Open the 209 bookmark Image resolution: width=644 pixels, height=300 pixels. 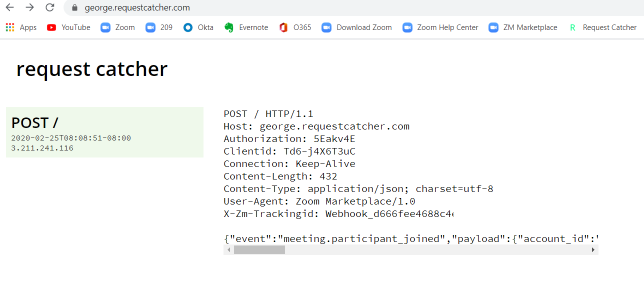click(159, 27)
